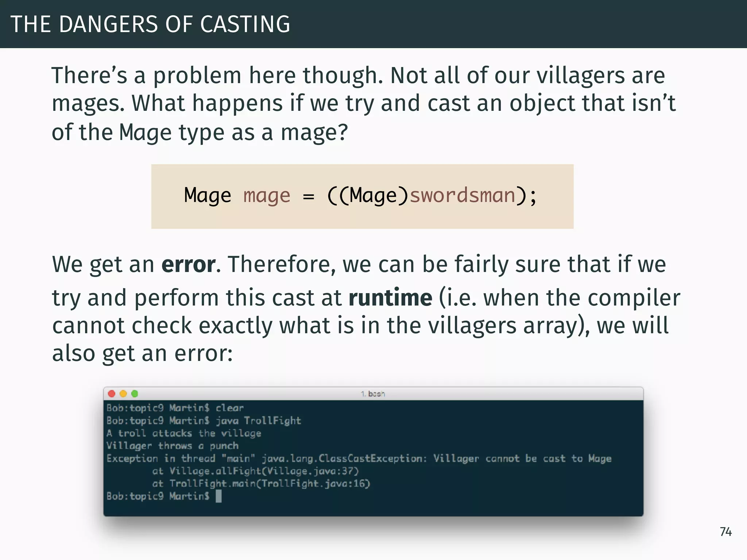This screenshot has height=560, width=747.
Task: Click 'at Village.allFight(Village.java:37)' stack line
Action: [x=255, y=471]
